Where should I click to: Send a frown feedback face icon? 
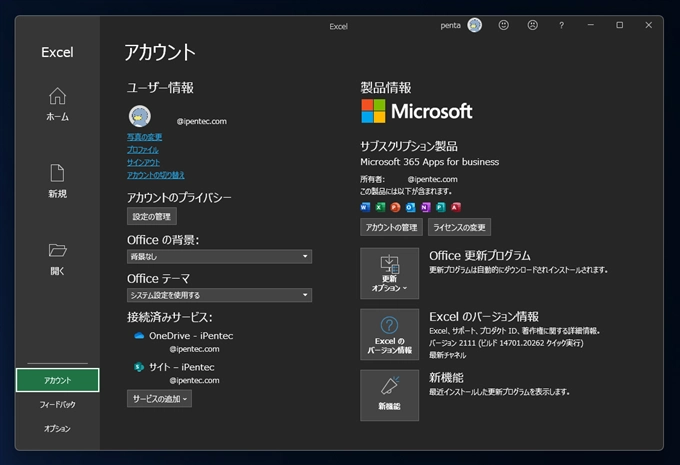pos(533,25)
